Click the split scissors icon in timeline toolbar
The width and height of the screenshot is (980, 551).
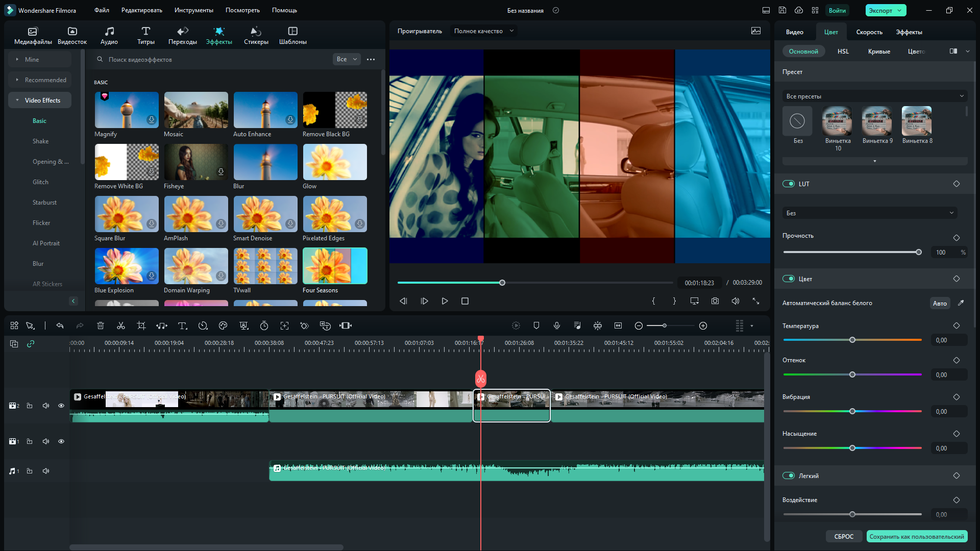pos(121,325)
